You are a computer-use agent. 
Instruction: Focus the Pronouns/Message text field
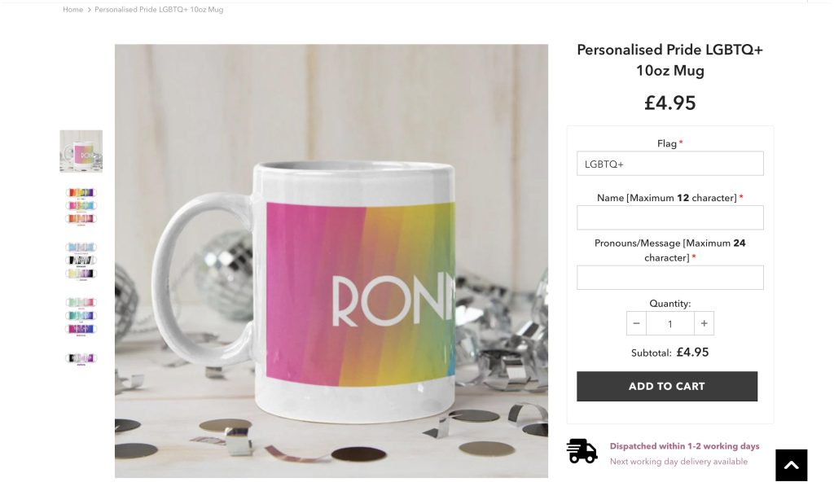click(669, 278)
